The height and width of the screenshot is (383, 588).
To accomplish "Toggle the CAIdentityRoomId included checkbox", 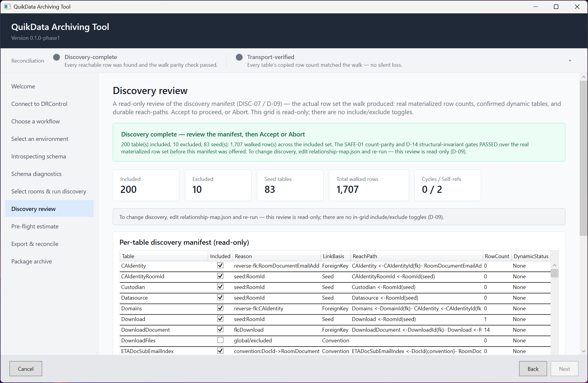I will 220,276.
